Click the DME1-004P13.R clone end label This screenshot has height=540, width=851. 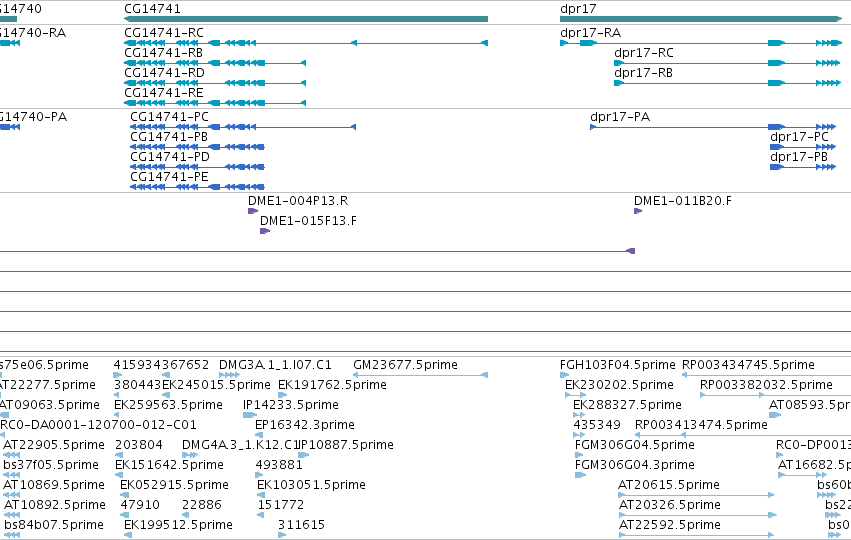point(298,201)
